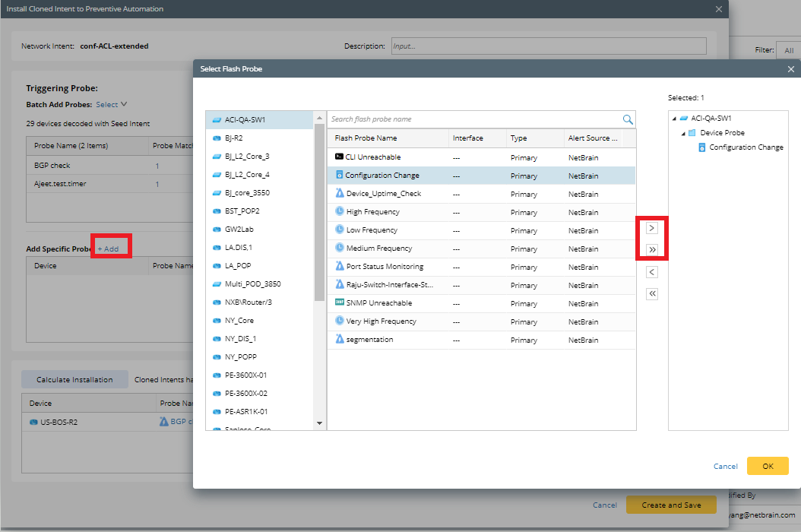Viewport: 801px width, 532px height.
Task: Open the Batch Add Probes Select dropdown
Action: pyautogui.click(x=112, y=104)
